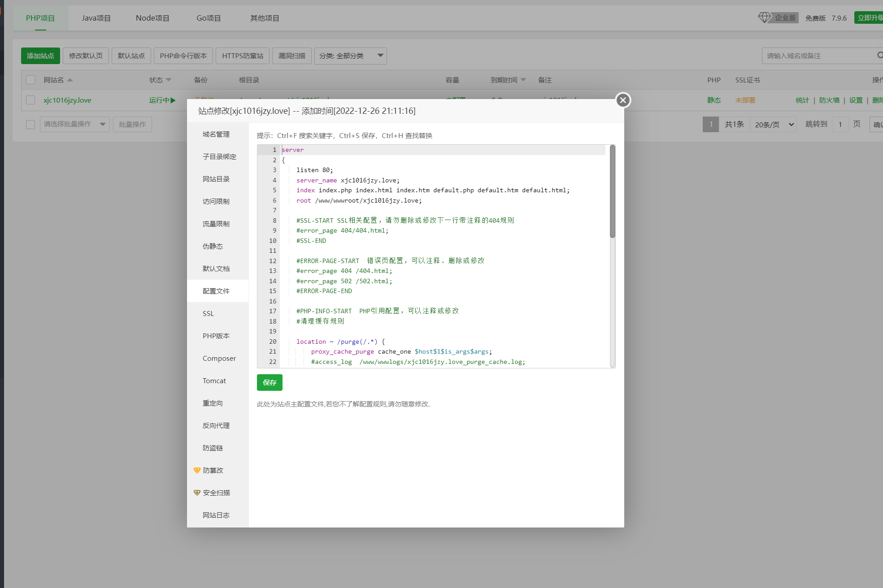883x588 pixels.
Task: Select 重定向 sidebar item
Action: pyautogui.click(x=218, y=403)
